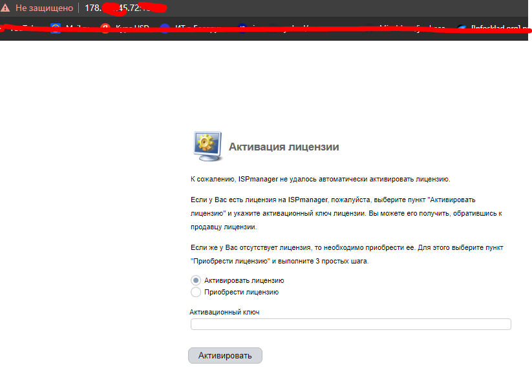Select the 'Активировать лицензию' radio option
The height and width of the screenshot is (392, 532).
coord(196,280)
